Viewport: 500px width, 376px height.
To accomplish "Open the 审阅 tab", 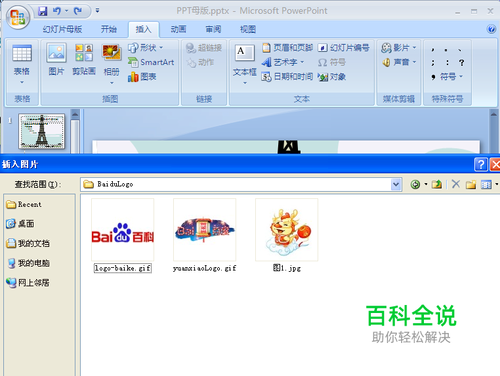I will [213, 29].
